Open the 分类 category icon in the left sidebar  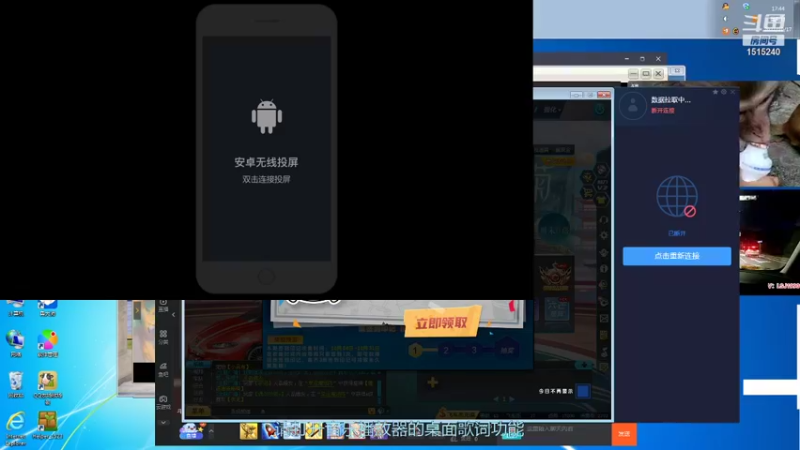tap(163, 337)
